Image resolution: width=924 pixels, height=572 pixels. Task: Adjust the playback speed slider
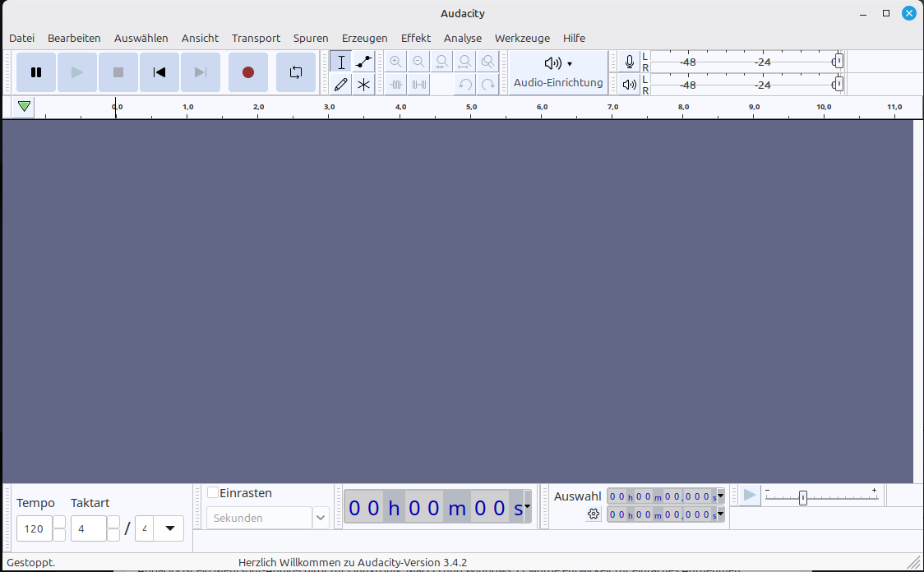802,498
